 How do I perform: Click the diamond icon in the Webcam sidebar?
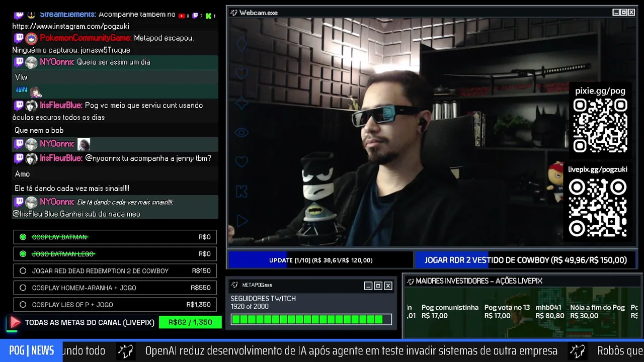click(x=242, y=44)
